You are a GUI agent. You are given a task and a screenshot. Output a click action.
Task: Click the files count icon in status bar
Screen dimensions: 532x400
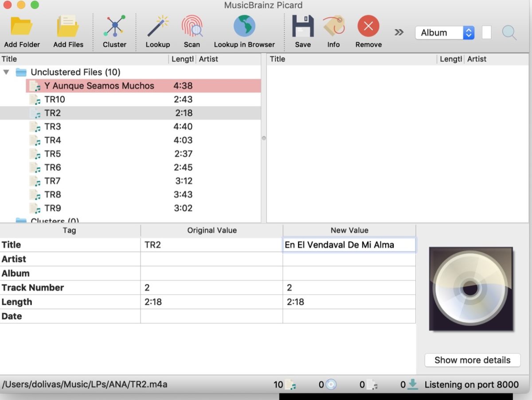(290, 384)
